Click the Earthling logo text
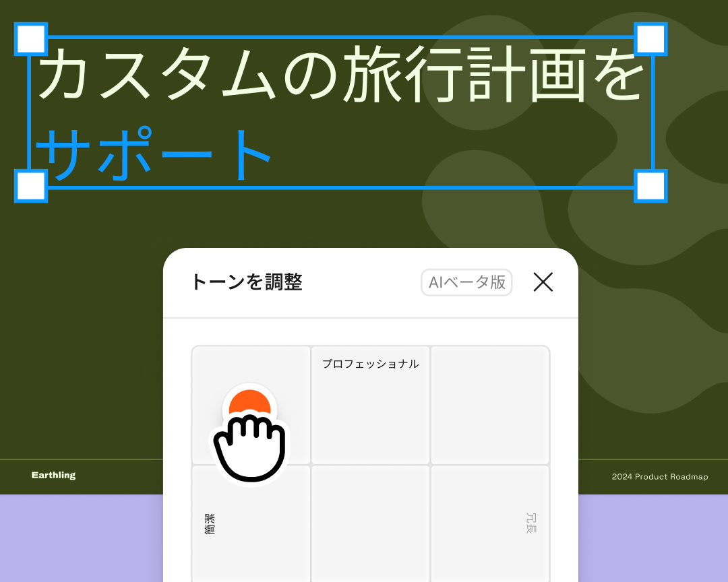 click(53, 475)
